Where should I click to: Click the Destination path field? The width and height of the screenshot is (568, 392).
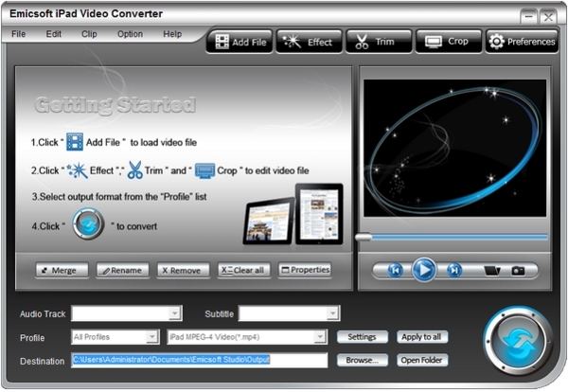[x=200, y=360]
